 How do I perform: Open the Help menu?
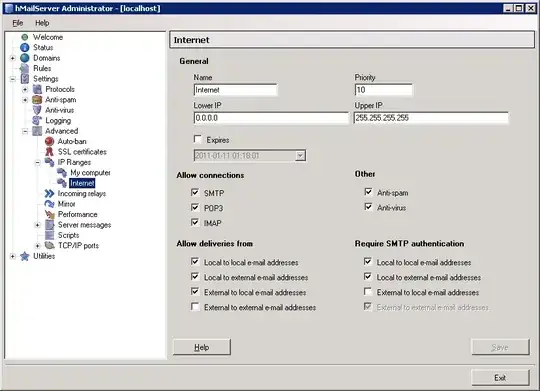(x=42, y=23)
